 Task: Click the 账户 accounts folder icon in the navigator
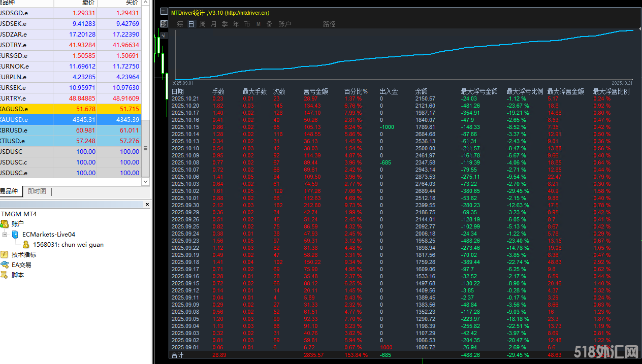[5, 224]
